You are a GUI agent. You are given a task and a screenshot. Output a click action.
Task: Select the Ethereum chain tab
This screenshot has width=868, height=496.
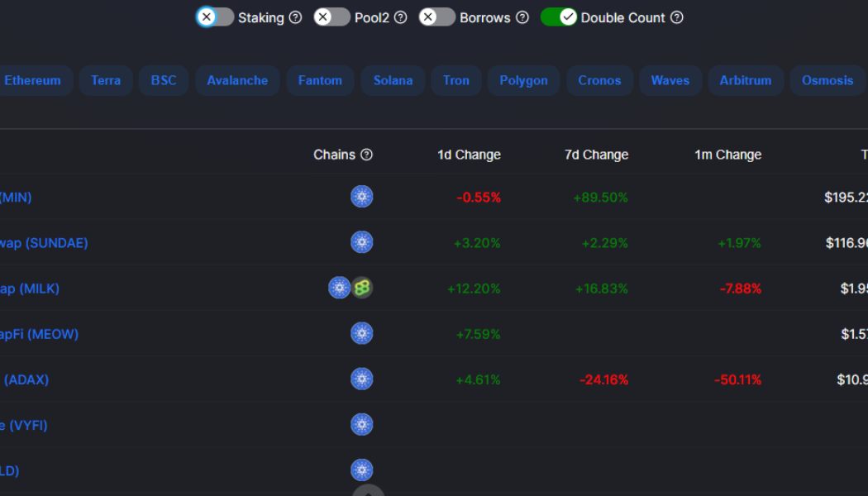pos(33,80)
